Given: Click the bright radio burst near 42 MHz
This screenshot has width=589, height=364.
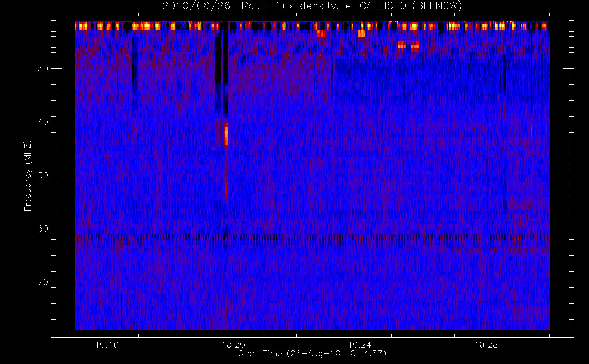Looking at the screenshot, I should pos(226,134).
